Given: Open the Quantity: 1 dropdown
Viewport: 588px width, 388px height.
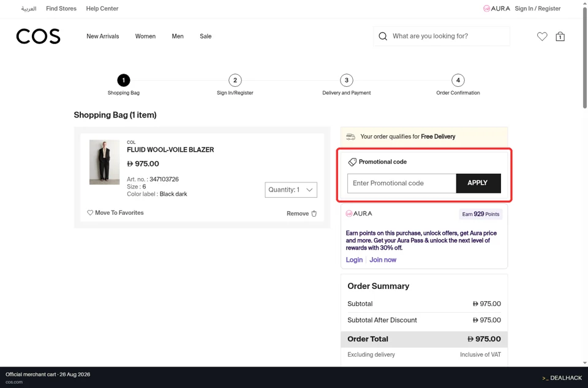Looking at the screenshot, I should click(291, 190).
